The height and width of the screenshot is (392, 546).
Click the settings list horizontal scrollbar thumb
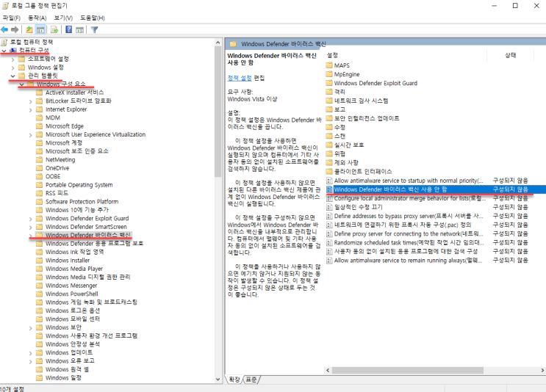[x=407, y=370]
